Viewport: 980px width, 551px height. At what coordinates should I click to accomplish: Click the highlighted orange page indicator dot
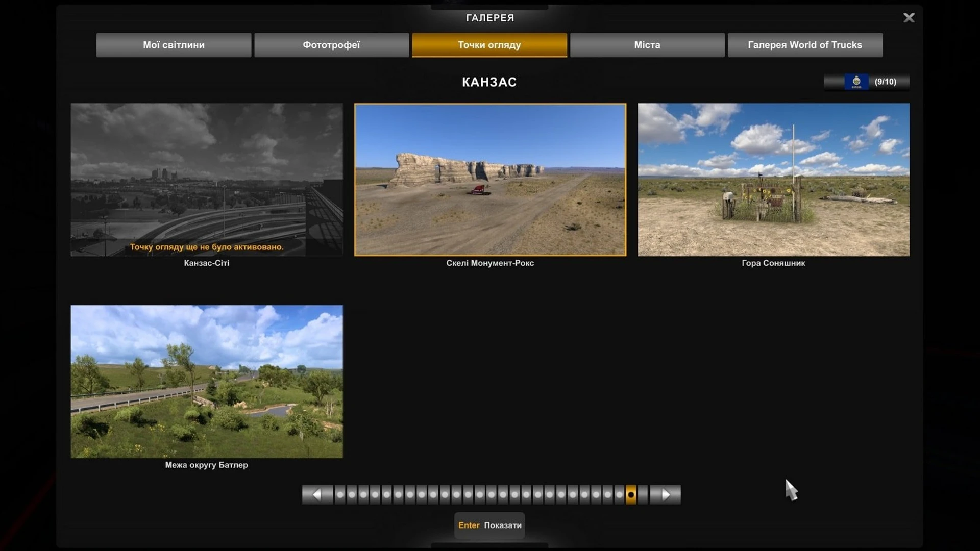[x=631, y=495]
